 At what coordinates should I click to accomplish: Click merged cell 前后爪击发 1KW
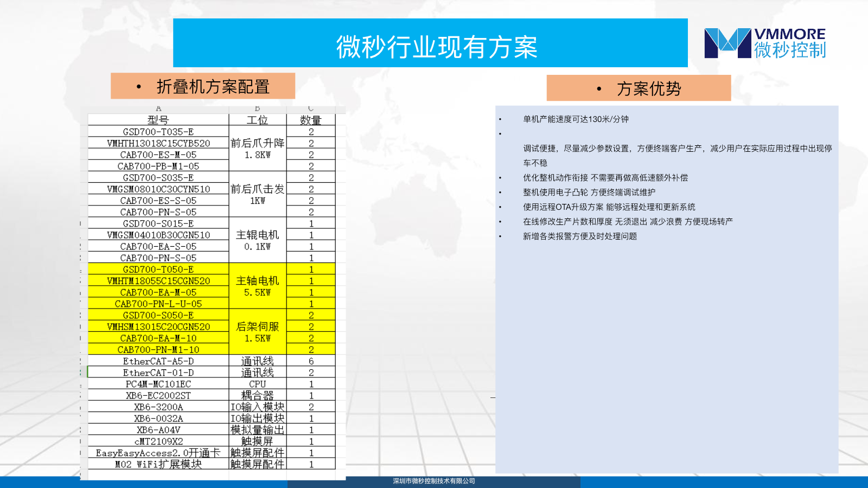click(x=258, y=195)
